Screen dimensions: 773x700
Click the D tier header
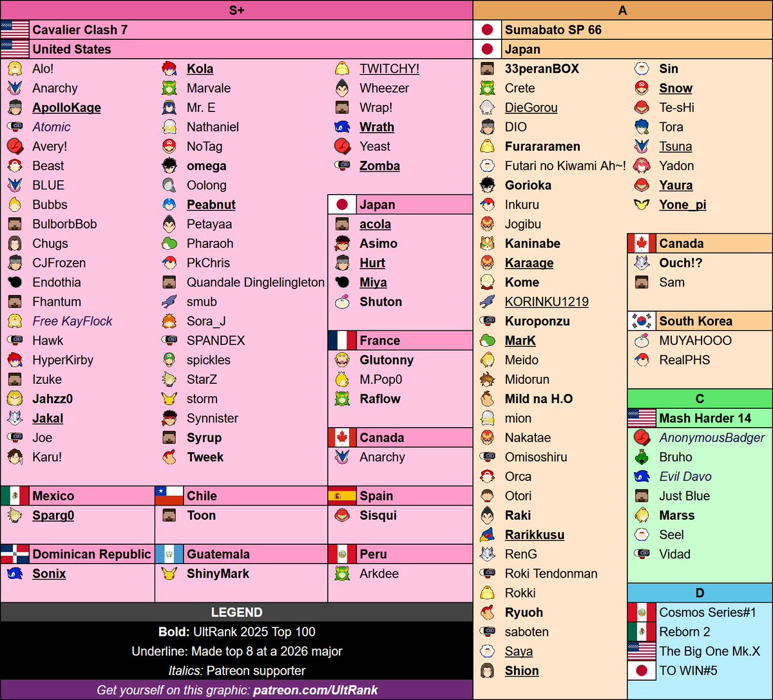pos(700,593)
